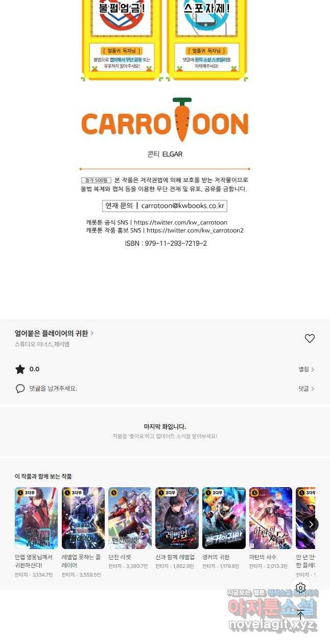Expand 별점 rating section
This screenshot has width=330, height=644.
[x=307, y=369]
